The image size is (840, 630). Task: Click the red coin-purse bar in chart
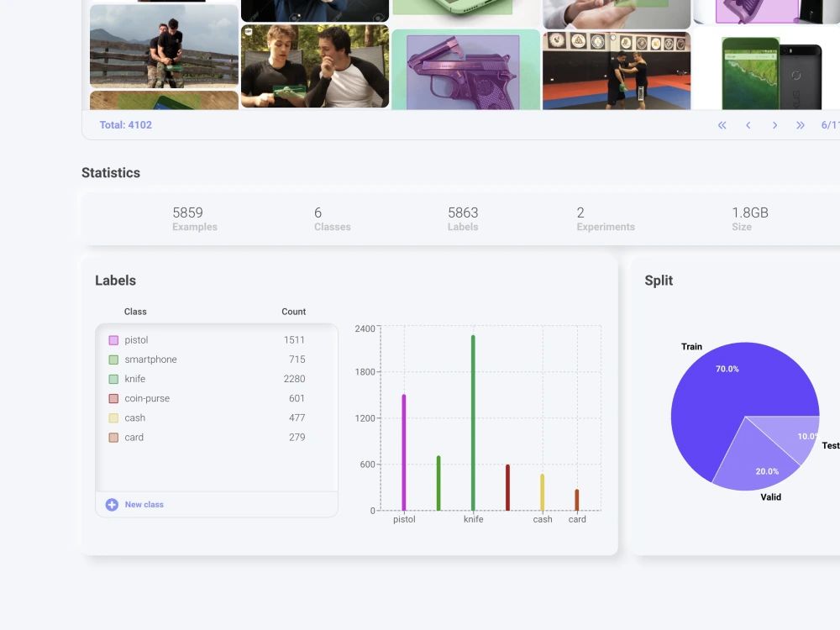point(508,487)
